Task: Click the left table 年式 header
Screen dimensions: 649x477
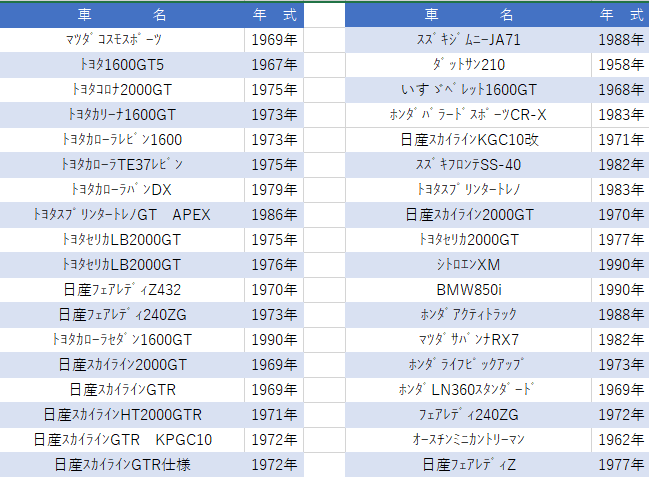Action: pyautogui.click(x=274, y=15)
